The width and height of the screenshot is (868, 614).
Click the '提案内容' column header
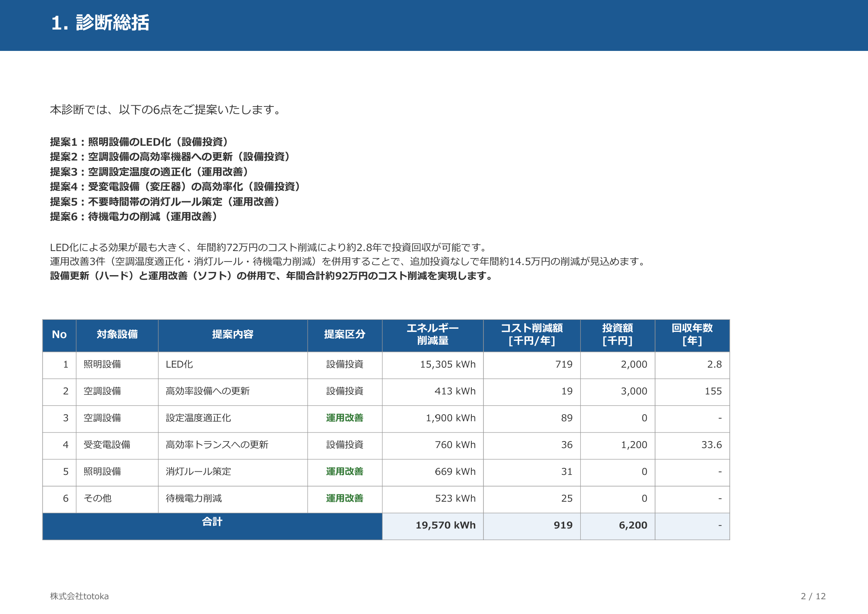[x=233, y=336]
